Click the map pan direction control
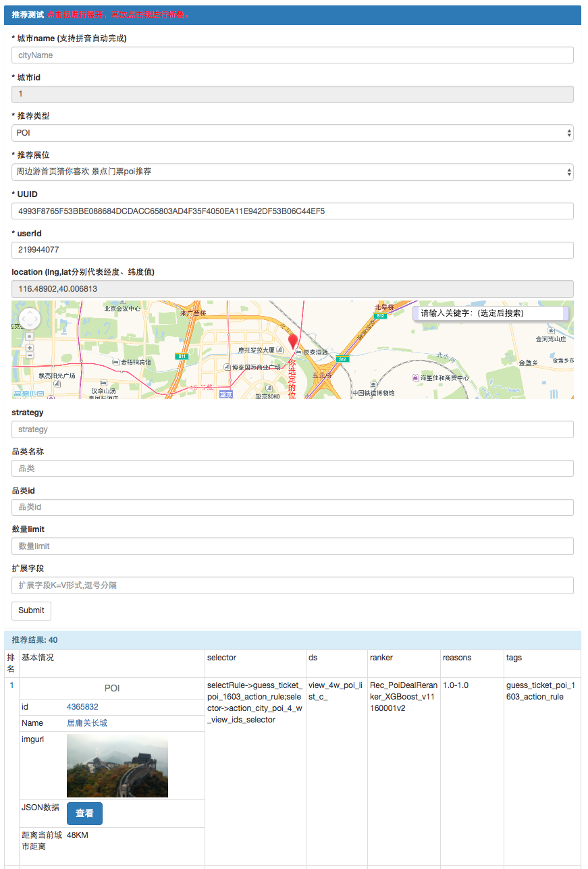Screen dimensions: 588x869 (30, 319)
